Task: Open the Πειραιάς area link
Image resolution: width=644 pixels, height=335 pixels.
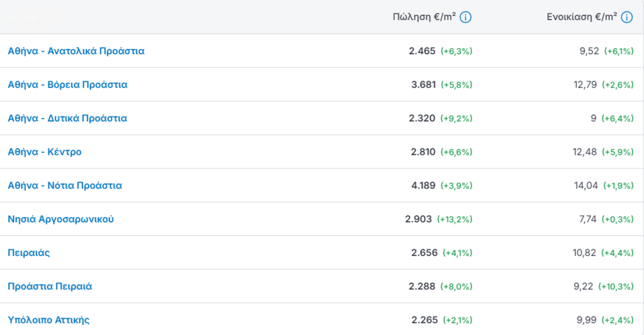Action: (29, 253)
